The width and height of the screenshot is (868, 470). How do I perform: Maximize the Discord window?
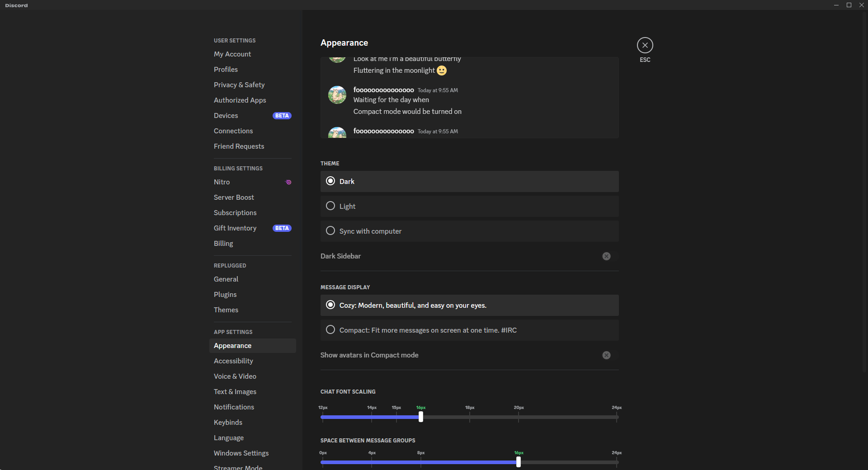point(849,5)
